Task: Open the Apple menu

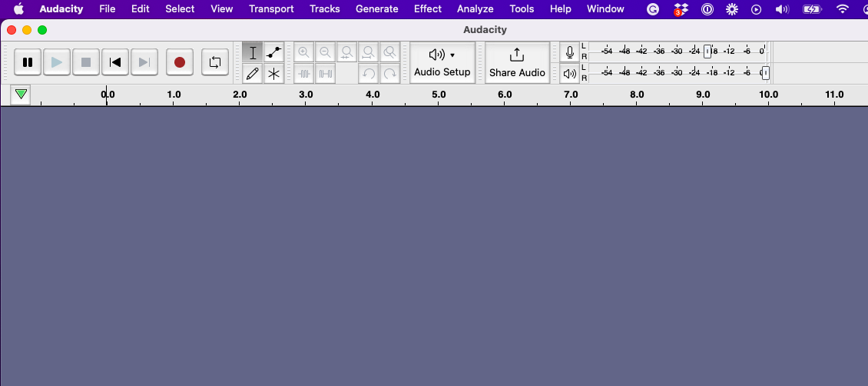Action: [19, 9]
